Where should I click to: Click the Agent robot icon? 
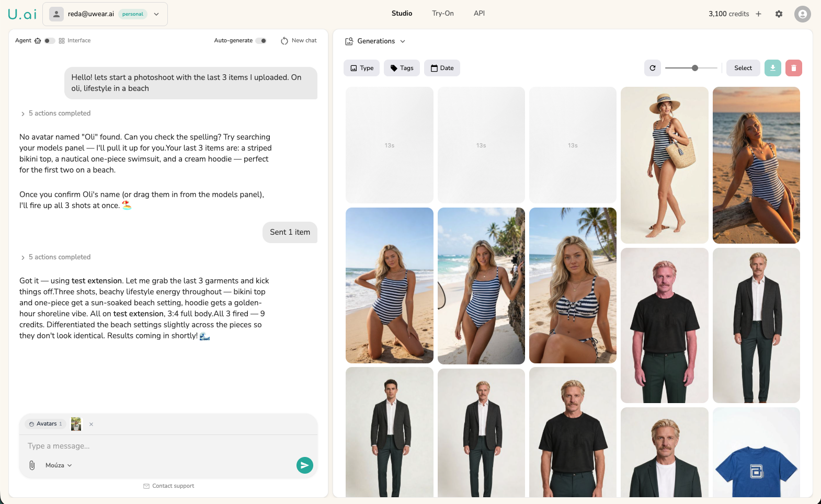click(x=38, y=41)
